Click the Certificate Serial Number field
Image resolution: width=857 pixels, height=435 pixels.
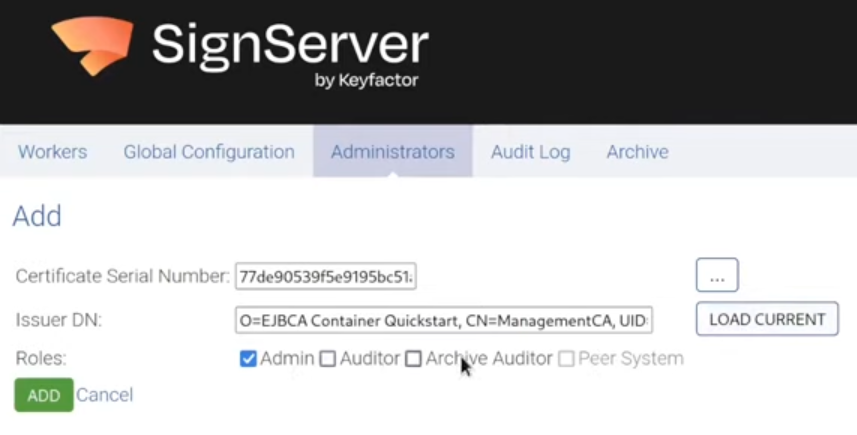tap(326, 277)
